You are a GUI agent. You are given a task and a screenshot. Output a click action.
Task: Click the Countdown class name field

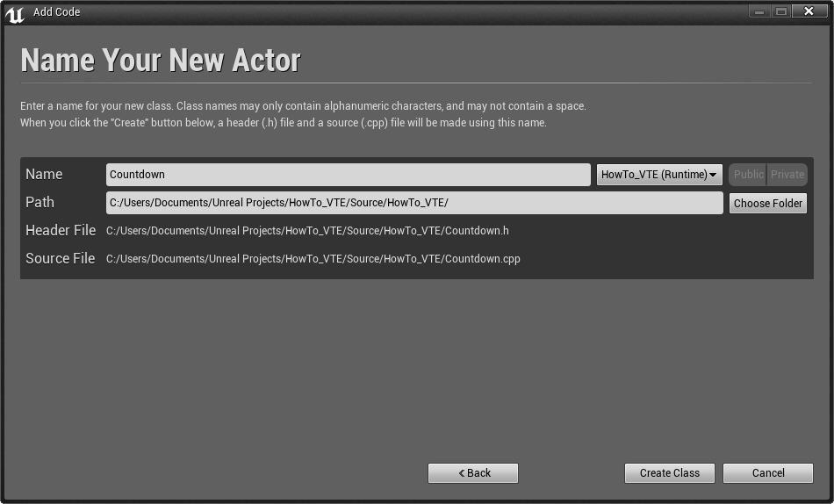349,175
